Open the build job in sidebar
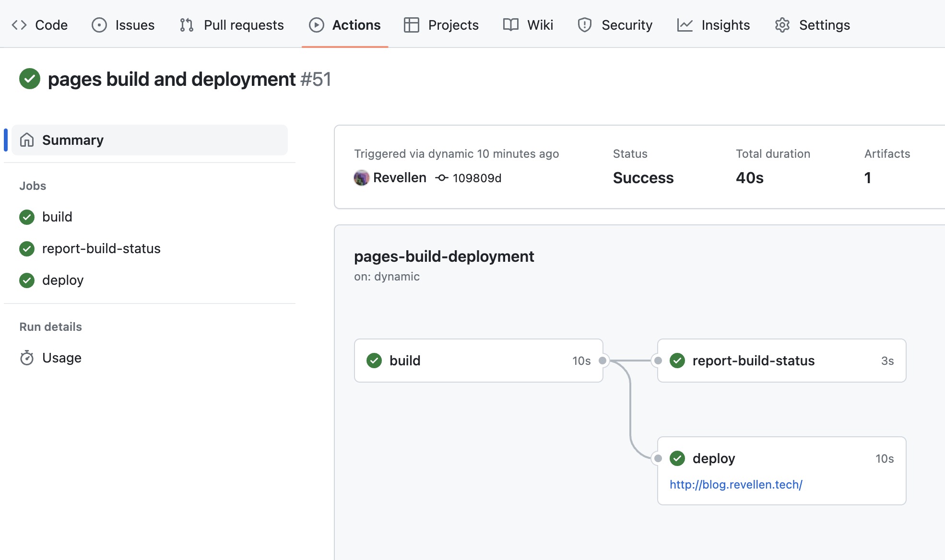Screen dimensions: 945x560 pyautogui.click(x=57, y=217)
